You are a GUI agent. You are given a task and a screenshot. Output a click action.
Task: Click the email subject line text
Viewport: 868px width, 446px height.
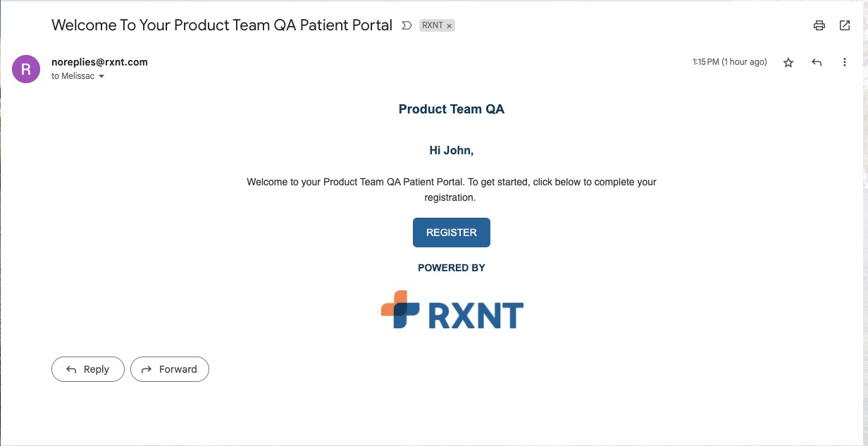222,25
